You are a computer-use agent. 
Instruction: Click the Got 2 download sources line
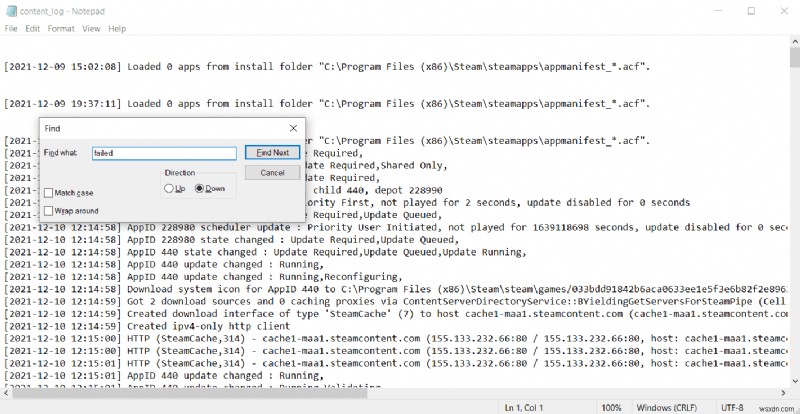(x=395, y=301)
